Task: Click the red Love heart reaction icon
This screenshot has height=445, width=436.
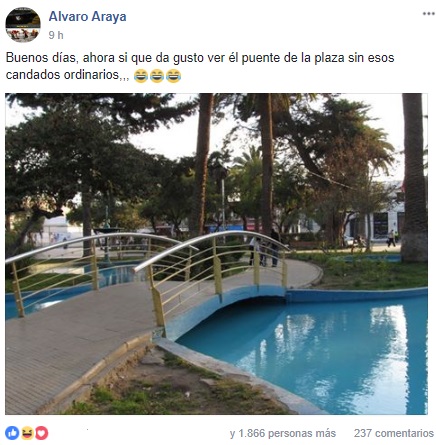Action: 42,433
